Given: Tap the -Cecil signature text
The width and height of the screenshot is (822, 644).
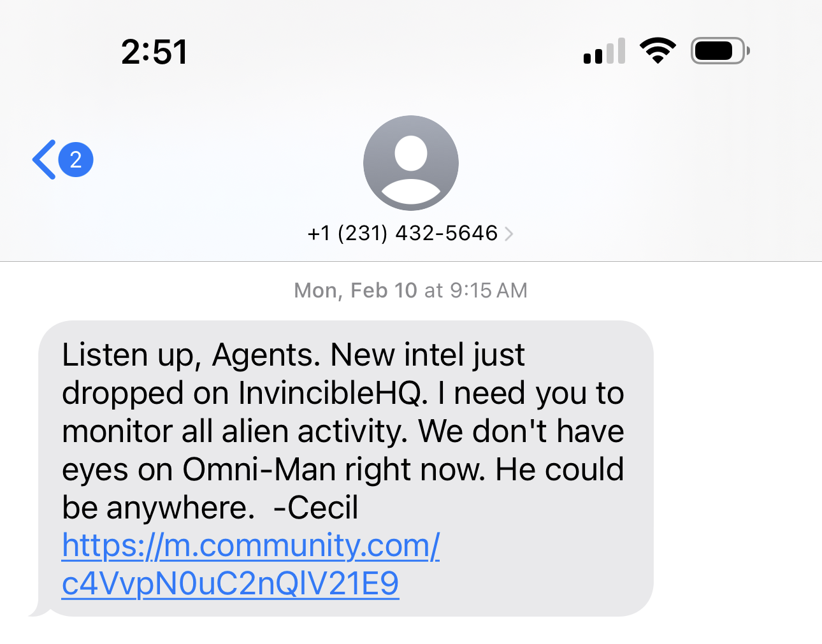Looking at the screenshot, I should coord(315,508).
